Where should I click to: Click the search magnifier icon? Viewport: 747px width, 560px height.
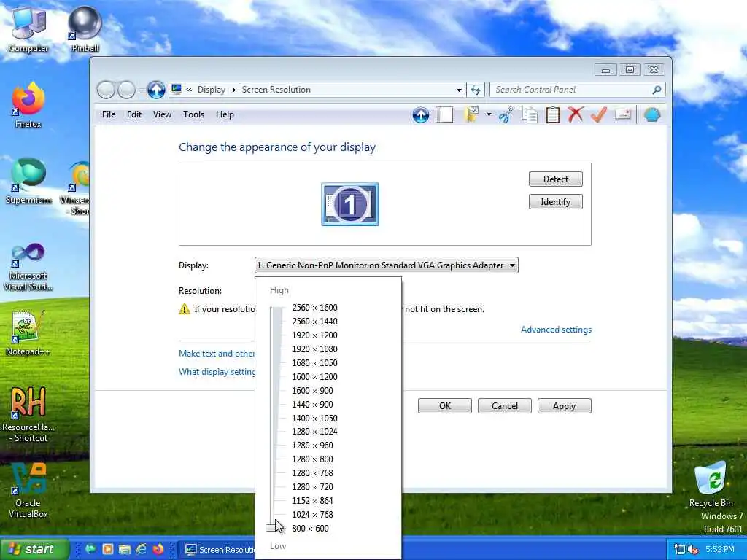click(657, 90)
